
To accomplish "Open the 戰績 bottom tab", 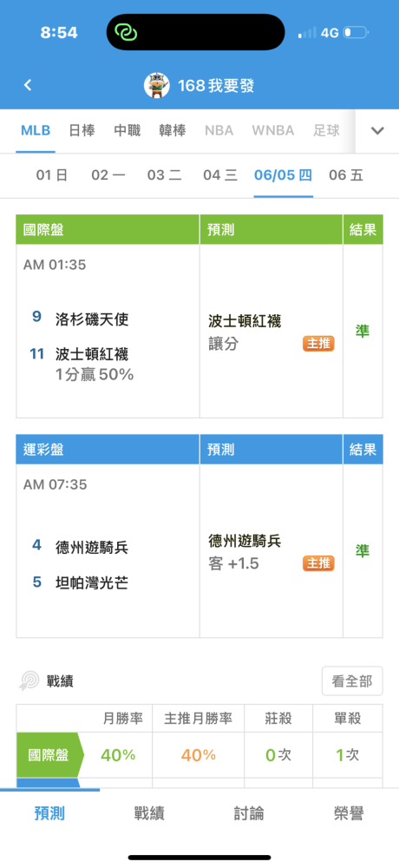I will [149, 813].
